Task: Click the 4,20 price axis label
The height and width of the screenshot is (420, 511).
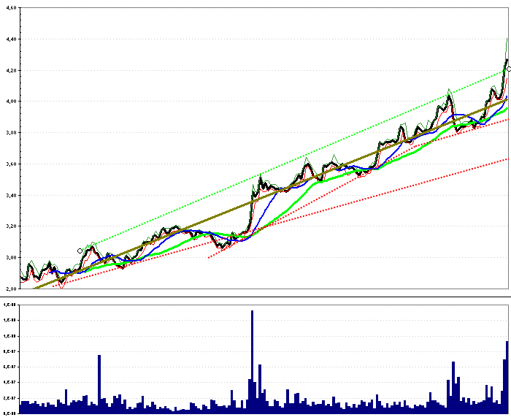Action: coord(11,70)
